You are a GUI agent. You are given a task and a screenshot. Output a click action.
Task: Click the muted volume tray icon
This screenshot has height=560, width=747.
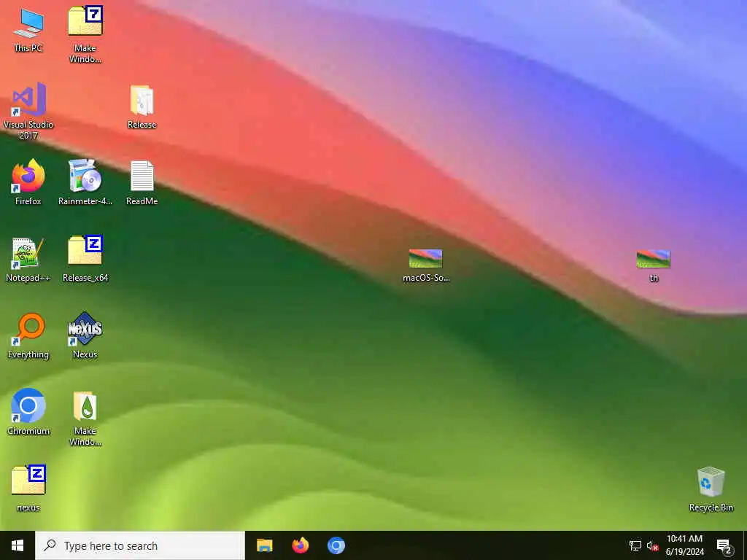pyautogui.click(x=653, y=545)
